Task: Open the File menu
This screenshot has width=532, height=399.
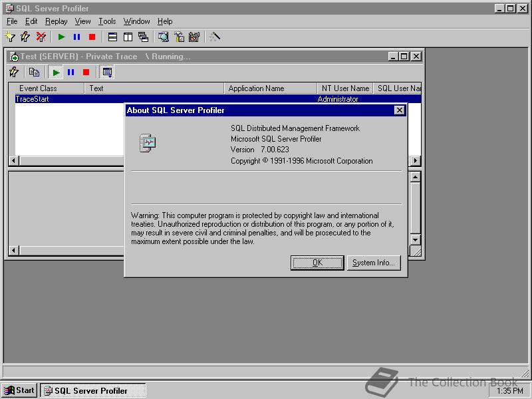Action: pos(12,21)
